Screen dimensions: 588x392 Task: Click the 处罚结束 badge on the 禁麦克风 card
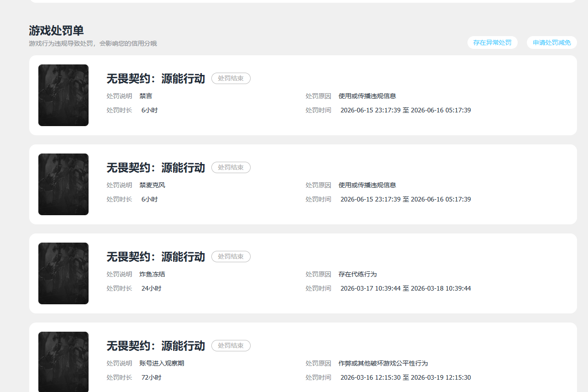pos(231,167)
